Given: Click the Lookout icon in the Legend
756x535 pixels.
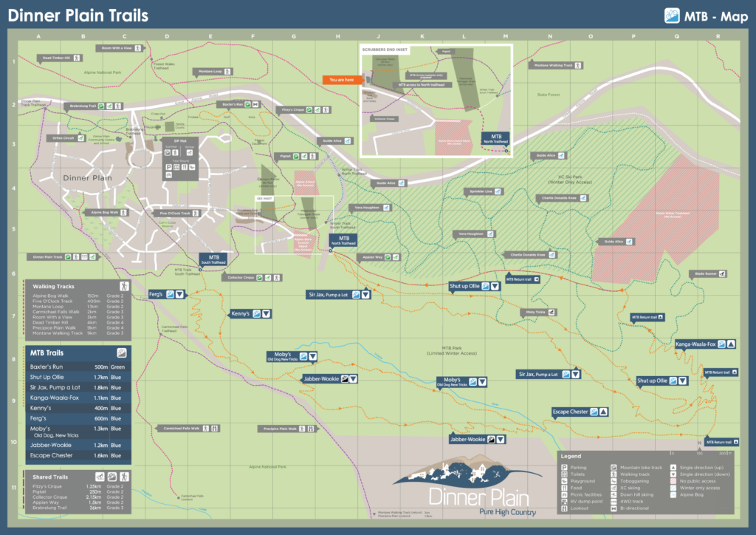Looking at the screenshot, I should coord(566,508).
